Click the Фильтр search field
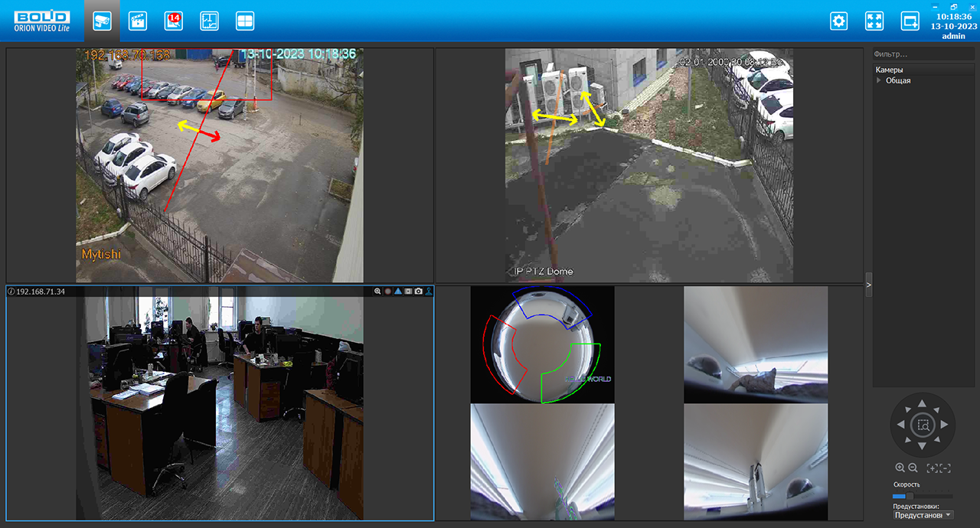This screenshot has height=528, width=980. (923, 54)
